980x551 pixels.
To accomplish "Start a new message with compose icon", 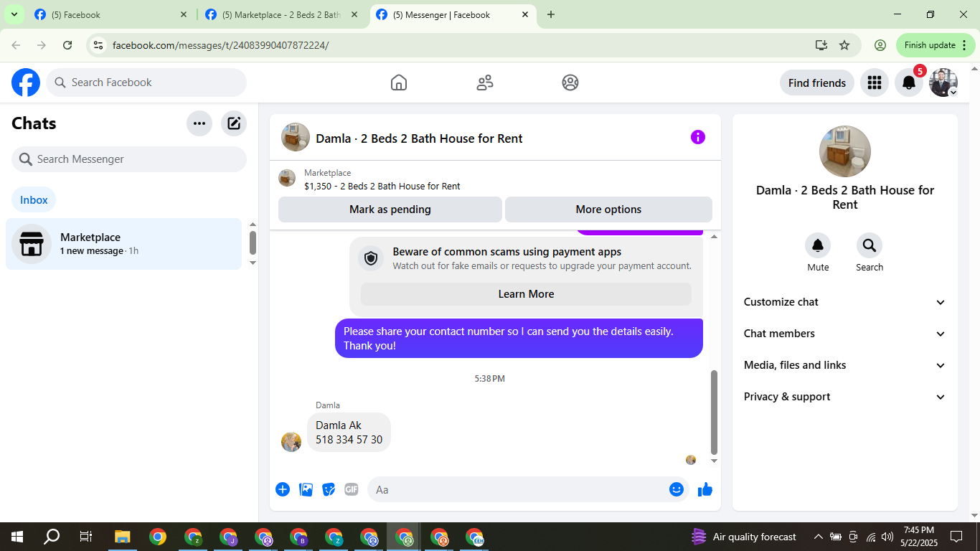I will [234, 123].
